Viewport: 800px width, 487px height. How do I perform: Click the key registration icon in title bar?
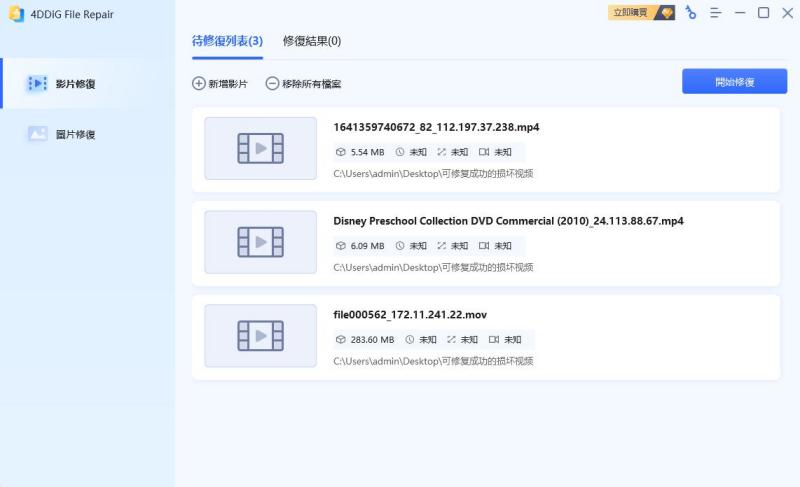[x=691, y=12]
